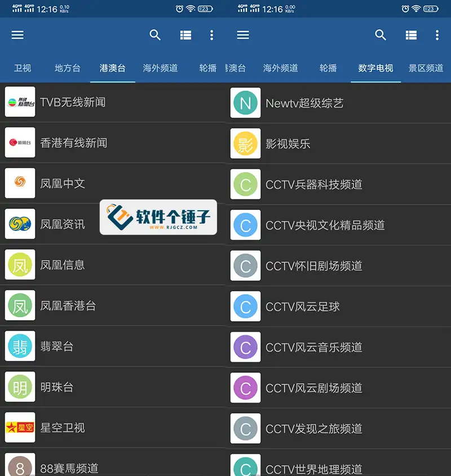
Task: Tap the search icon on the 数字电视 screen
Action: (x=381, y=35)
